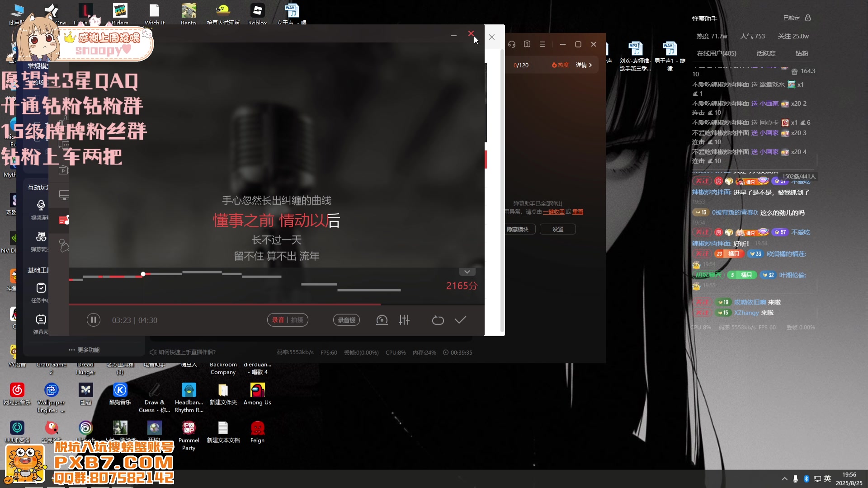
Task: Click the headset support icon in title bar
Action: [x=512, y=44]
